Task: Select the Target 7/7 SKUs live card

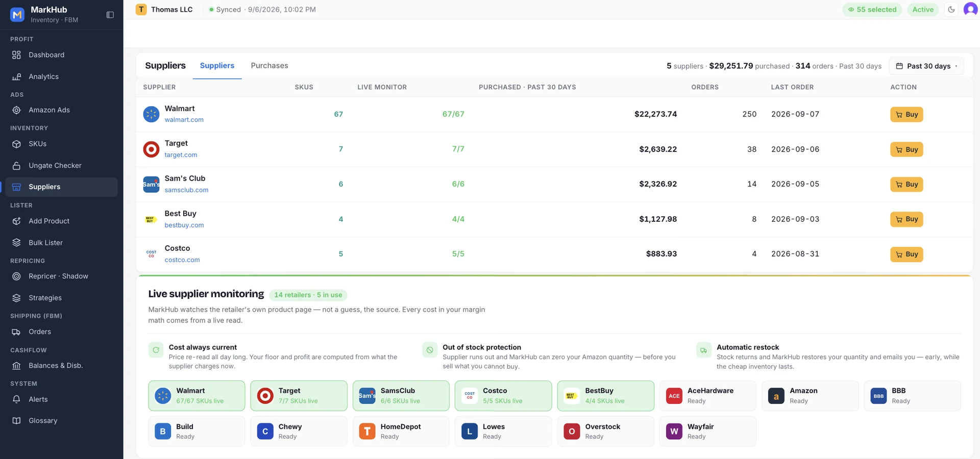Action: click(x=299, y=396)
